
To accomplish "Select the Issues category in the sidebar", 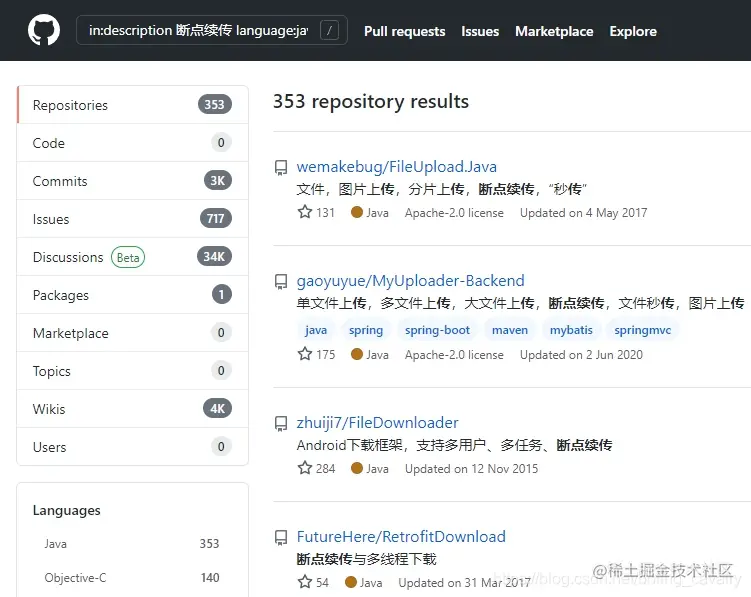I will pos(133,219).
